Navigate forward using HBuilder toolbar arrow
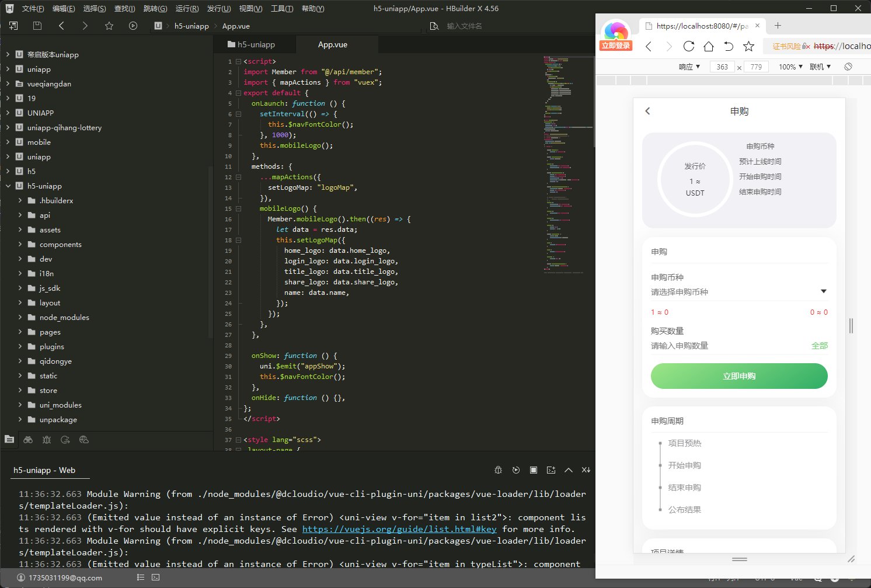The height and width of the screenshot is (588, 871). click(x=85, y=26)
